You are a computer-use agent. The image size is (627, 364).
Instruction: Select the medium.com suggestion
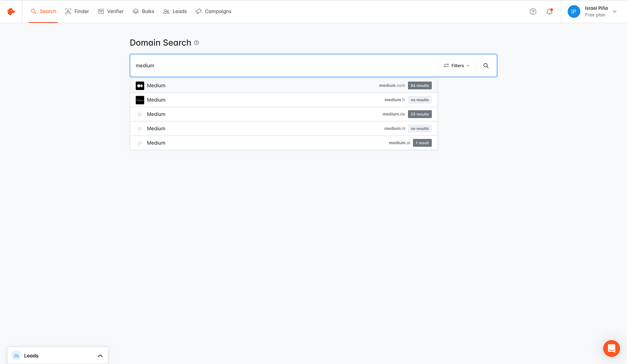pyautogui.click(x=283, y=86)
